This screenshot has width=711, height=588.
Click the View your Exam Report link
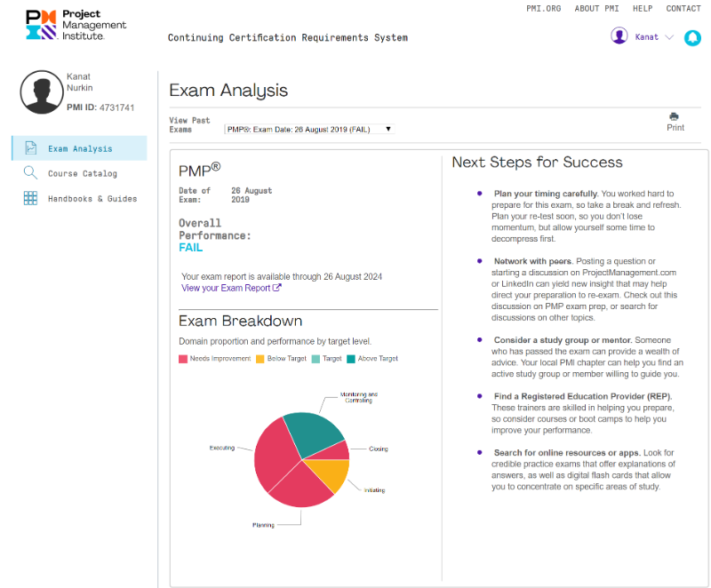226,288
